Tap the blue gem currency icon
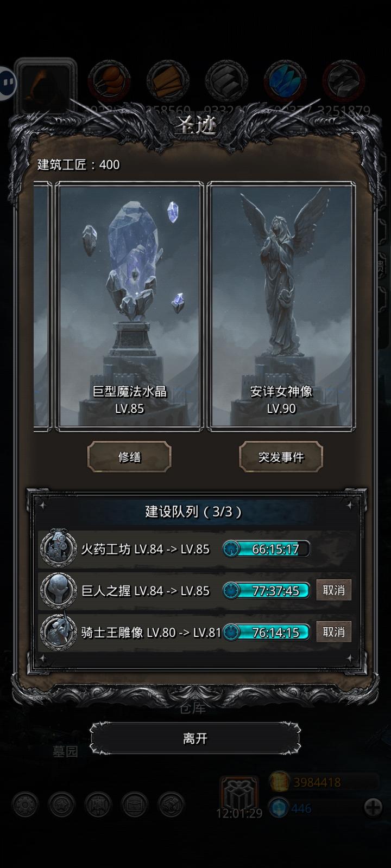Viewport: 391px width, 868px height. tap(279, 808)
